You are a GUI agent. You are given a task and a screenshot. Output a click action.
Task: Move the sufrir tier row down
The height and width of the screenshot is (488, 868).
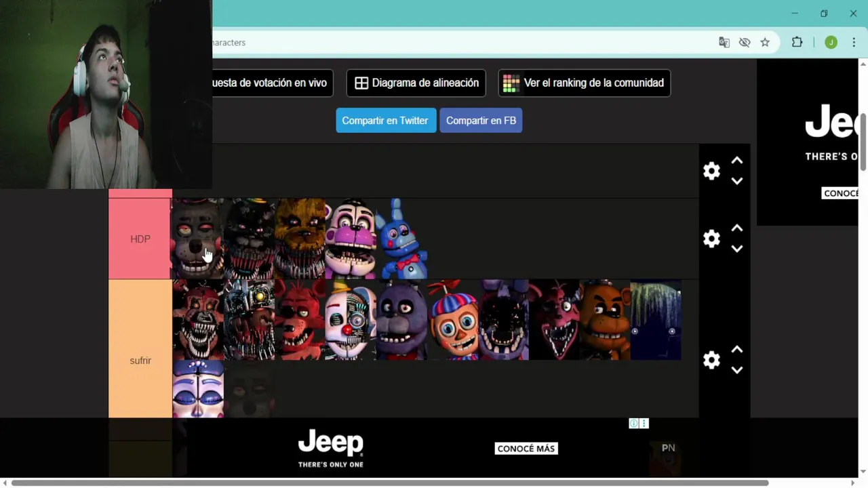pyautogui.click(x=737, y=370)
